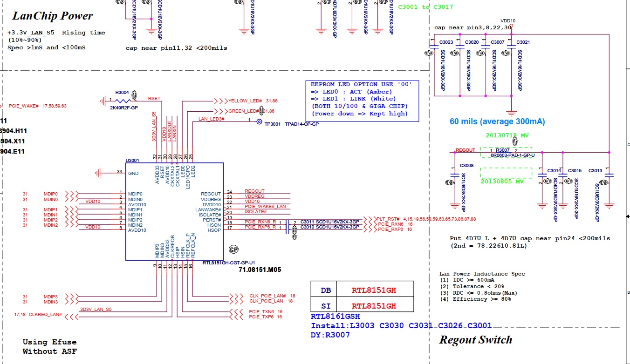This screenshot has height=364, width=630.
Task: Select the 2K49R2F-GP resistor value
Action: (123, 107)
